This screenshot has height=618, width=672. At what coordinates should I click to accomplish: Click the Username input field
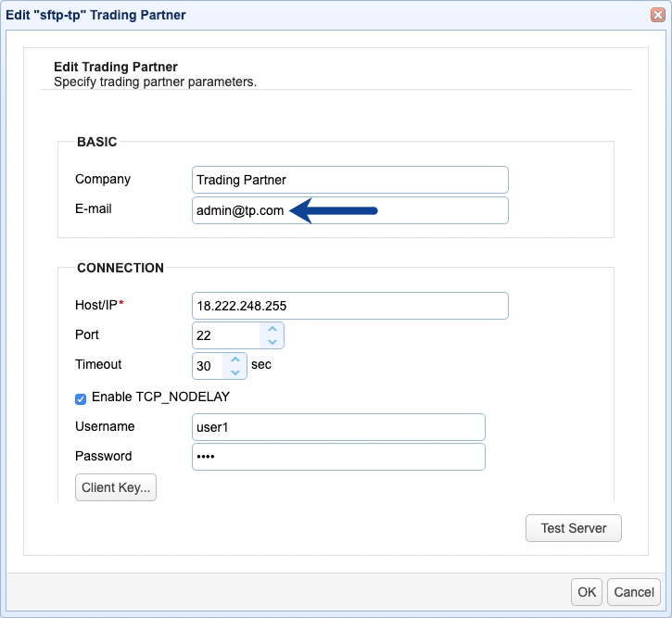point(338,427)
